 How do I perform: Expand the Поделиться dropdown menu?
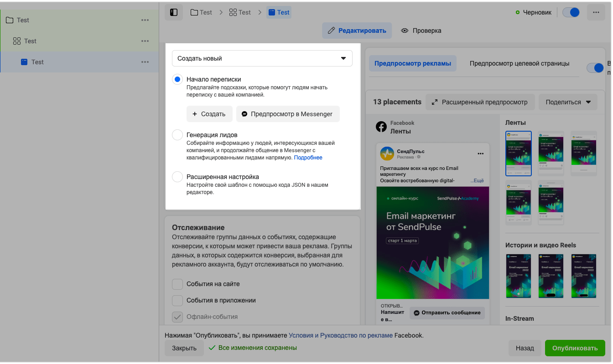pos(567,102)
